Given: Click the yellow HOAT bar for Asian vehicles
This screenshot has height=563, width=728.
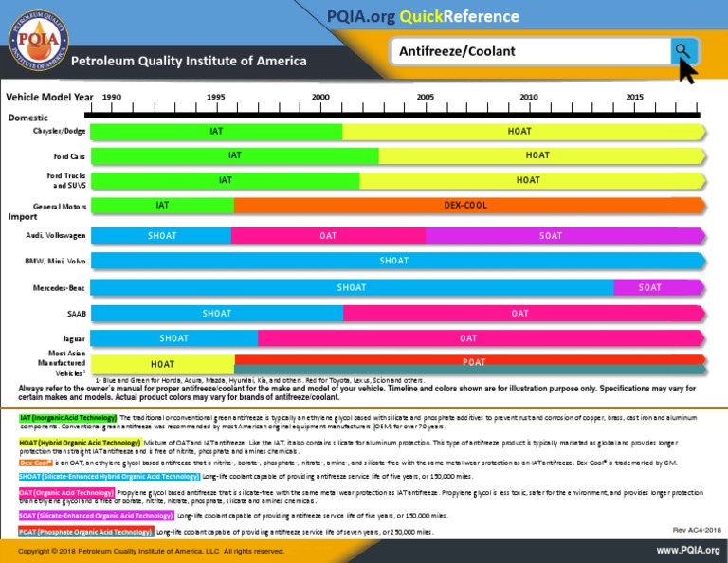Looking at the screenshot, I should (x=163, y=364).
